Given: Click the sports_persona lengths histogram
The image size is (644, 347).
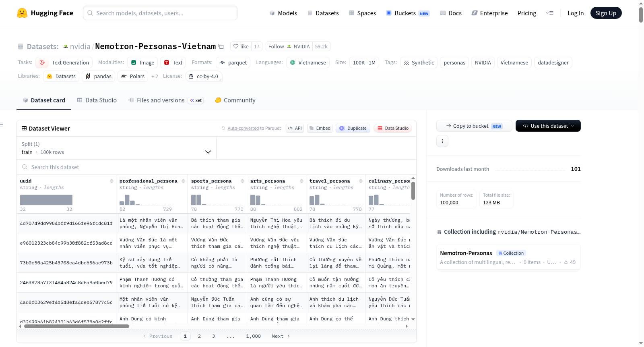Looking at the screenshot, I should tap(217, 200).
